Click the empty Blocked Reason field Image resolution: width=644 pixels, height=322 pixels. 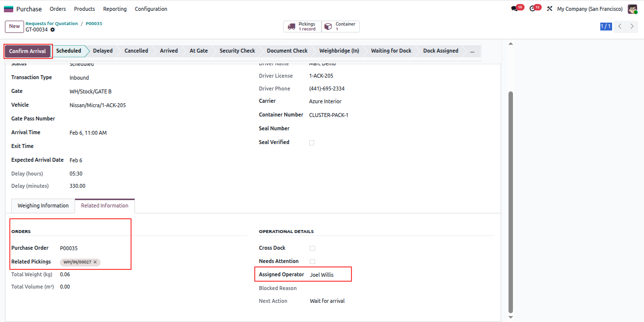click(402, 288)
